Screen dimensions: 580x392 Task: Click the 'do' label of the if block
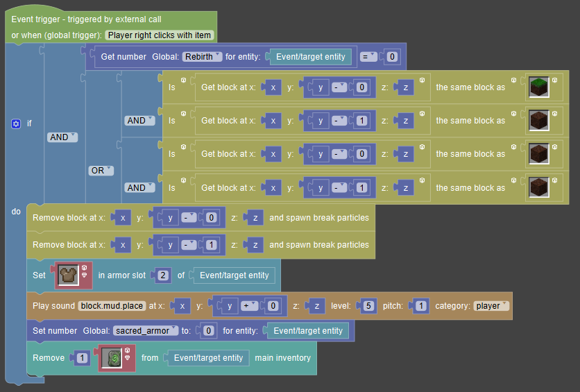pyautogui.click(x=16, y=212)
